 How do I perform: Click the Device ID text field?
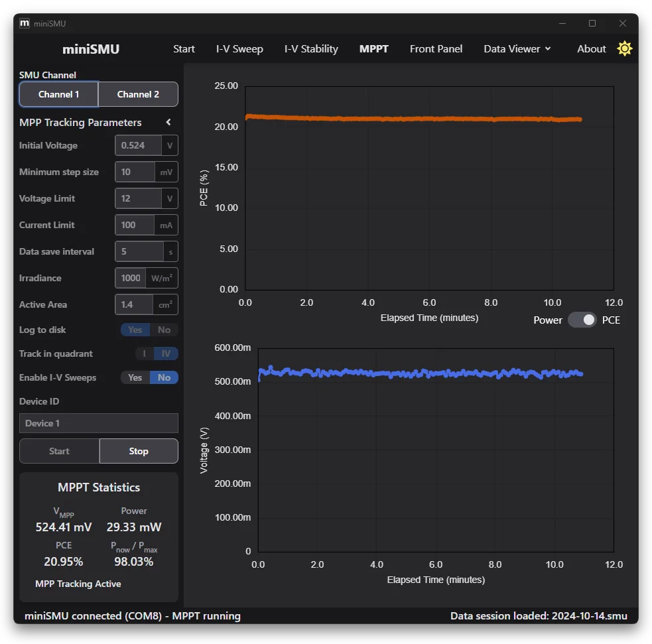99,423
